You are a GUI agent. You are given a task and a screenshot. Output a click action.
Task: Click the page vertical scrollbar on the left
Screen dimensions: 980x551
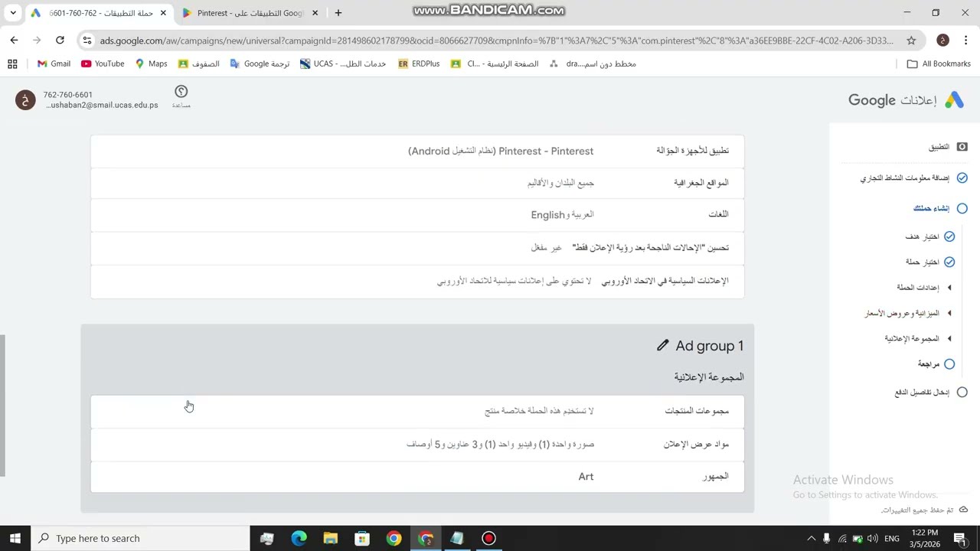(3, 405)
